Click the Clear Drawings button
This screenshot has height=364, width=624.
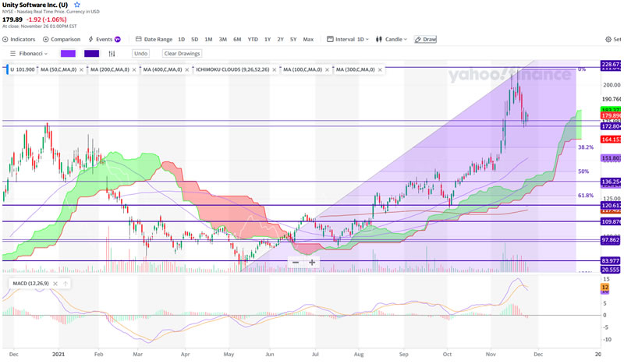(182, 53)
